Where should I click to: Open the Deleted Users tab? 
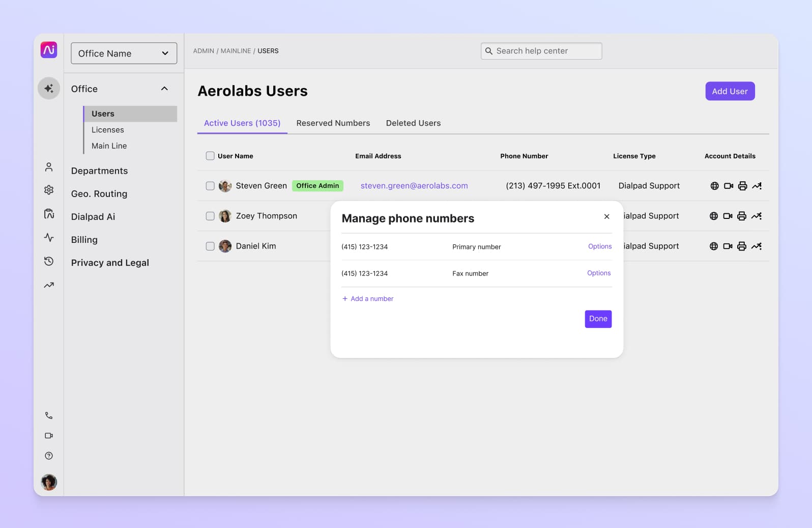413,123
